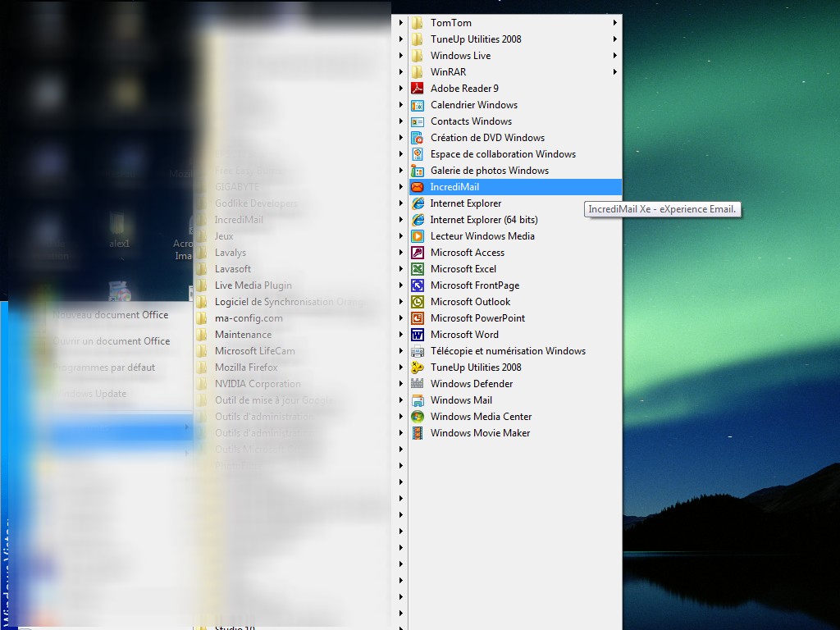
Task: Click the Microsoft Excel icon
Action: pyautogui.click(x=418, y=269)
